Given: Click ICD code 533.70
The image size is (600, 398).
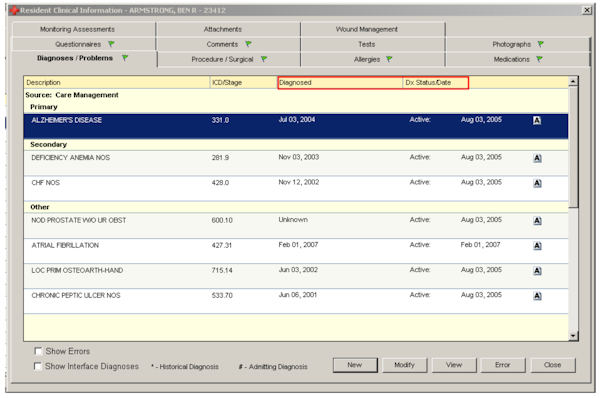Looking at the screenshot, I should [222, 295].
